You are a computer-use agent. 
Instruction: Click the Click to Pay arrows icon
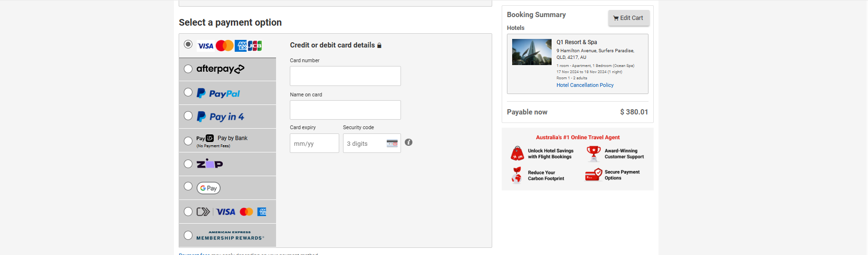pyautogui.click(x=203, y=212)
